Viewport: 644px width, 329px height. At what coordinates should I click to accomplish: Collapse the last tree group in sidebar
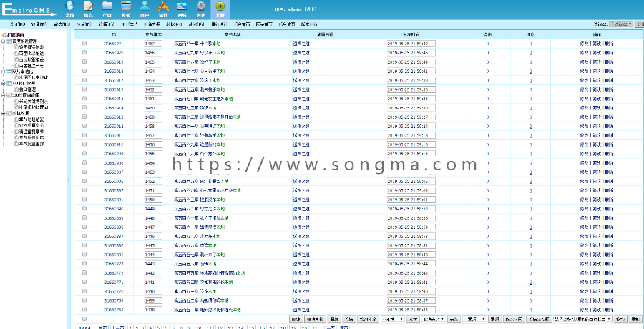pyautogui.click(x=4, y=113)
